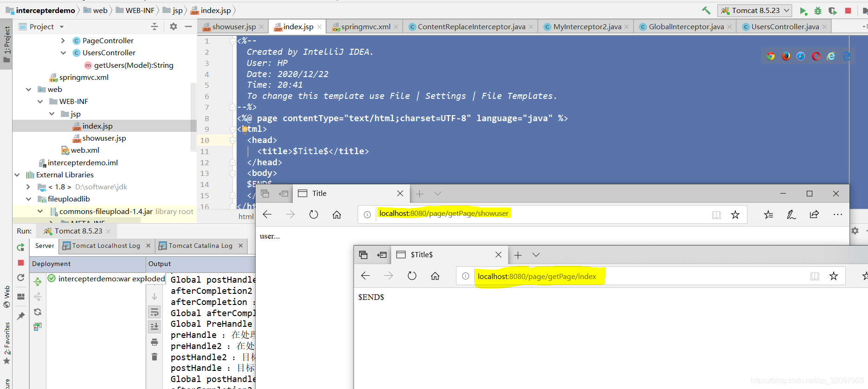Expand the PageController node
Screen dimensions: 868x389
pyautogui.click(x=63, y=41)
